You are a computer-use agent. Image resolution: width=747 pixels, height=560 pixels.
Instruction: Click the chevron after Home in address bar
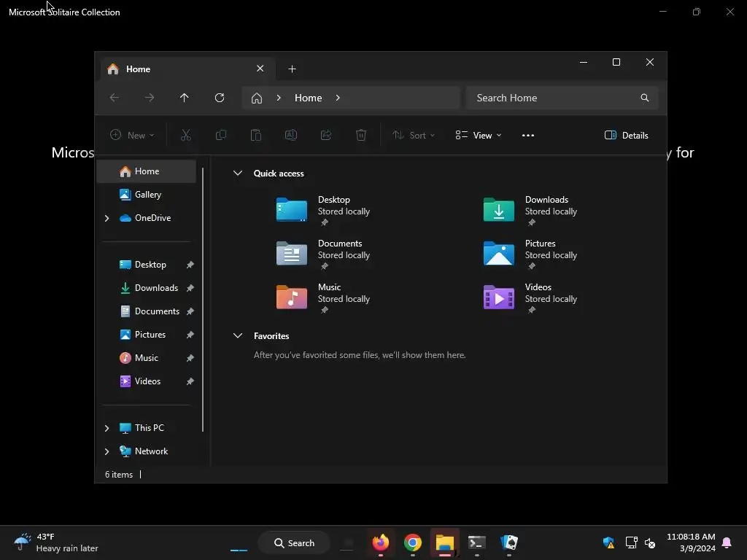[338, 98]
